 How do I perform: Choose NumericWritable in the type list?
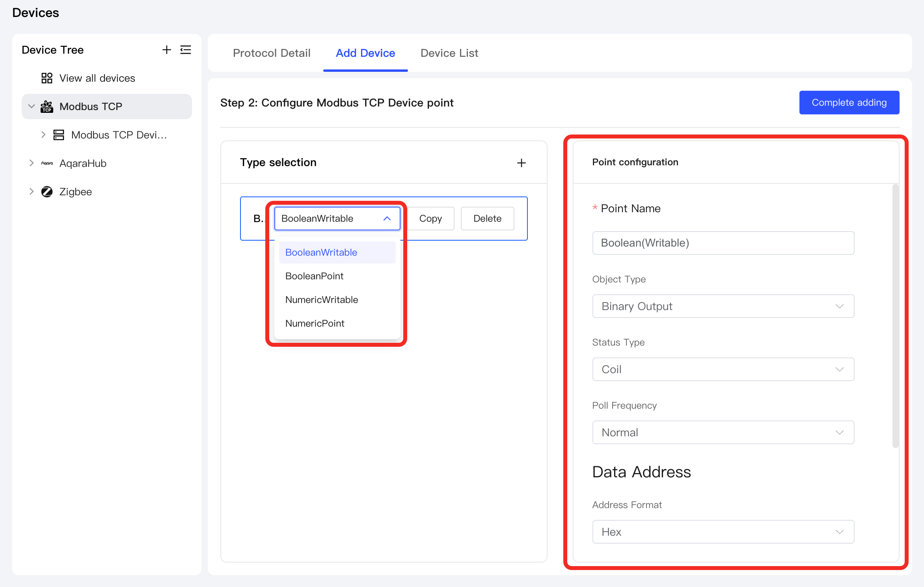(x=337, y=300)
